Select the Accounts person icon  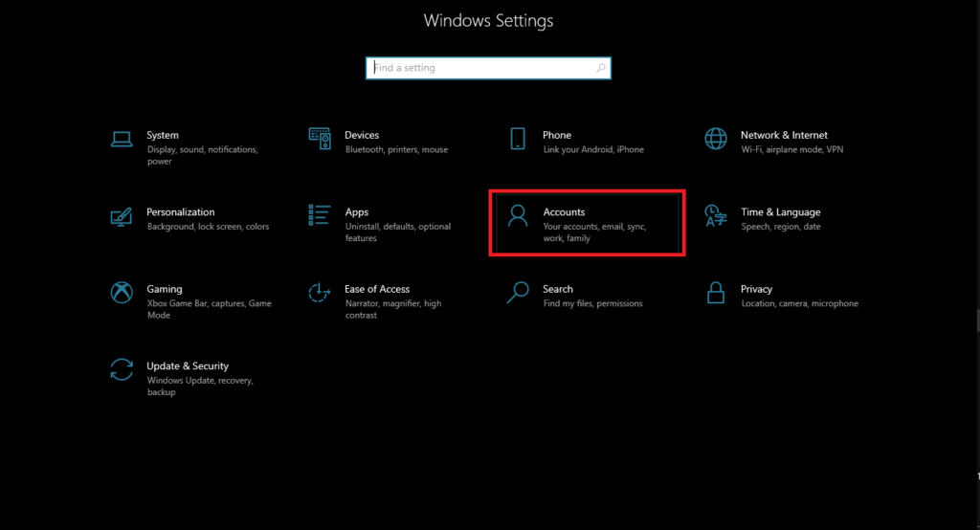coord(518,215)
